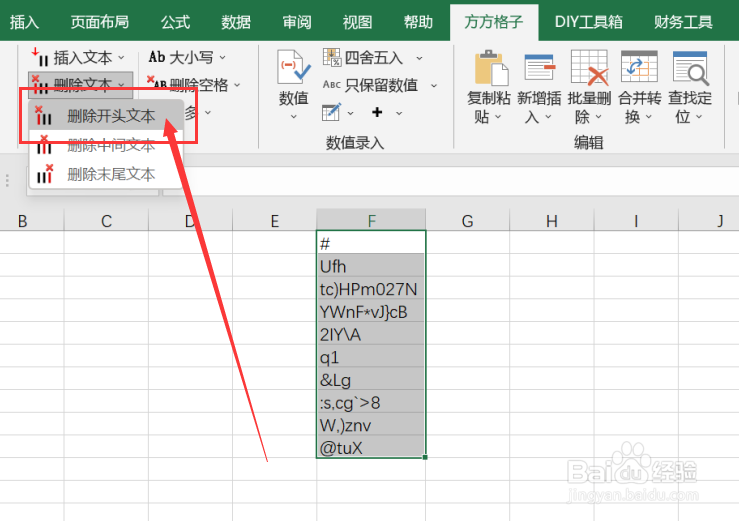This screenshot has width=739, height=521.
Task: Open the 审阅 tab
Action: pos(296,22)
